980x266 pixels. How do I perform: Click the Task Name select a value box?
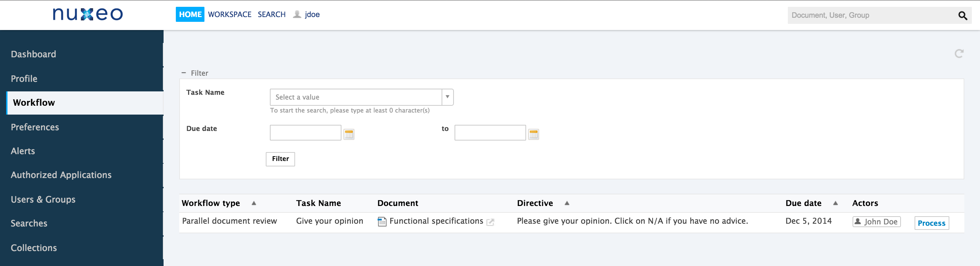(355, 97)
